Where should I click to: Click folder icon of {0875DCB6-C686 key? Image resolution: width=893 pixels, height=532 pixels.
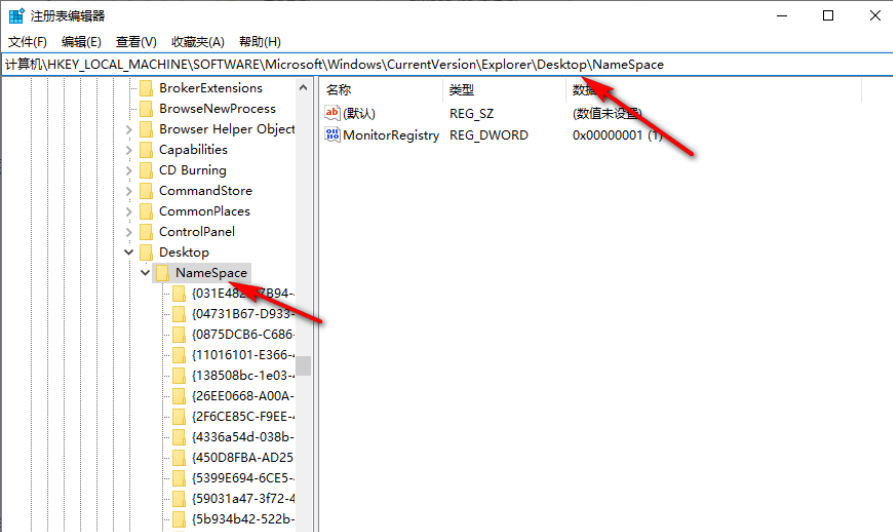[179, 334]
